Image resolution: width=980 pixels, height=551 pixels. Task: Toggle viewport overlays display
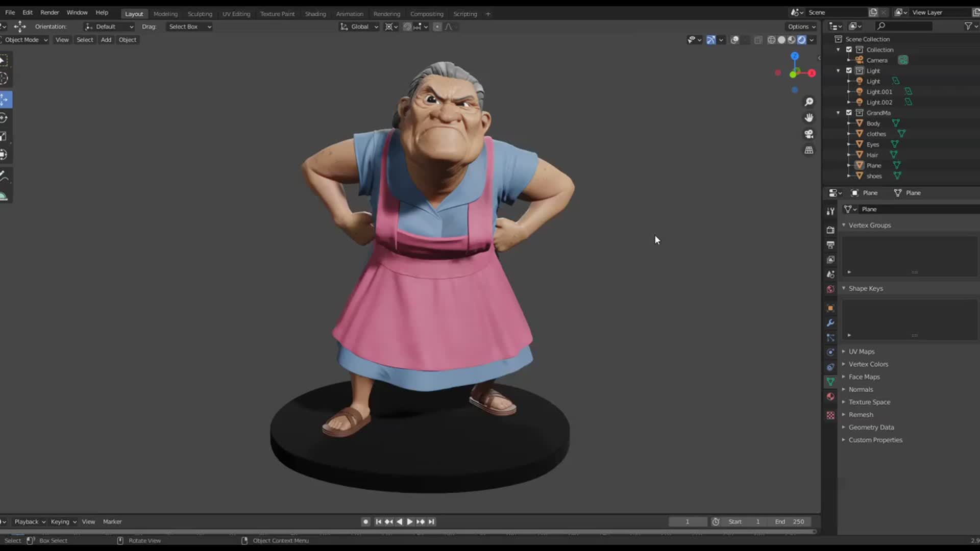tap(734, 40)
